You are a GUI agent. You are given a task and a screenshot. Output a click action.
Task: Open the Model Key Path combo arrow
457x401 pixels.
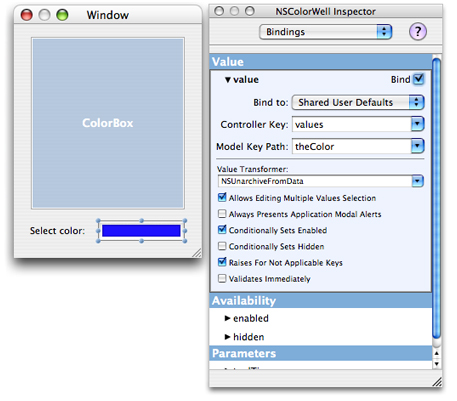tap(417, 146)
